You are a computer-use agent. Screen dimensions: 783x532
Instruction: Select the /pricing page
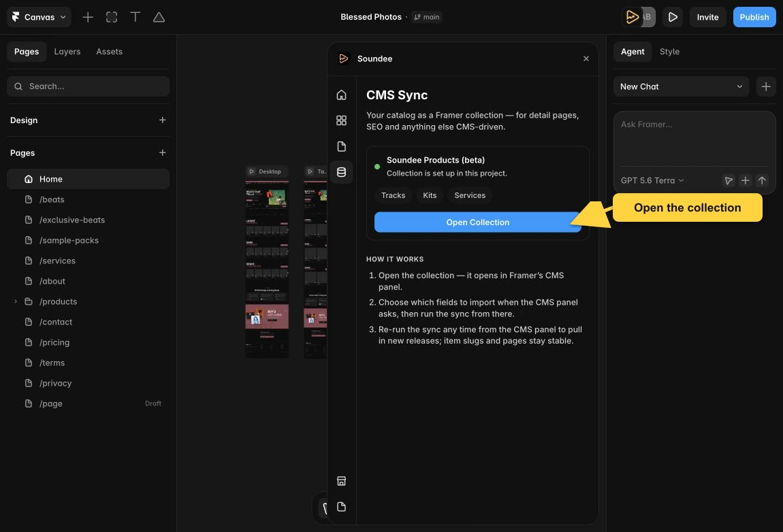click(88, 342)
